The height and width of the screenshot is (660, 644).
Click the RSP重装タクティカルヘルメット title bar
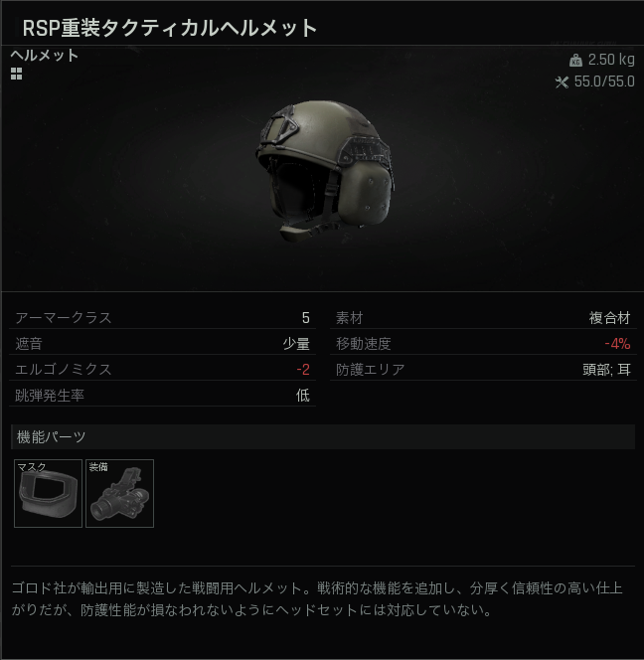[322, 28]
